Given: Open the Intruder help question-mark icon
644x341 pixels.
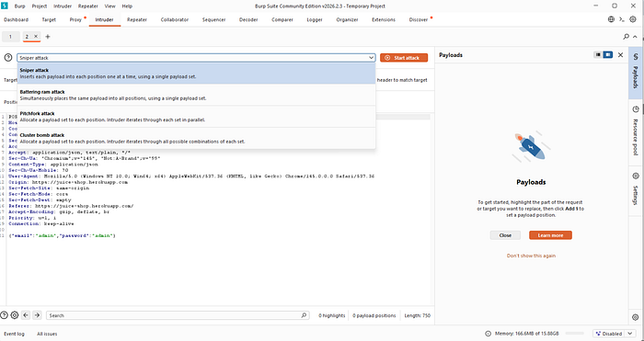Looking at the screenshot, I should (8, 58).
